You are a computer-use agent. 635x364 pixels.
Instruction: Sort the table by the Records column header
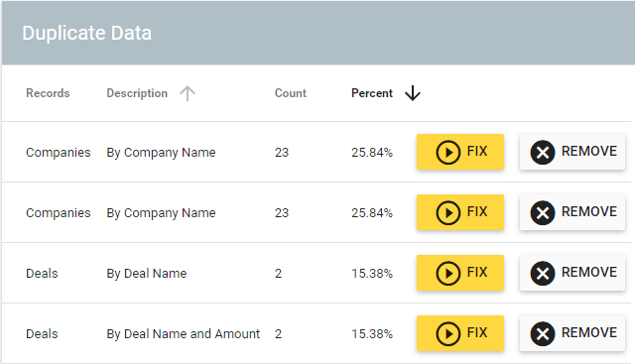[x=48, y=93]
